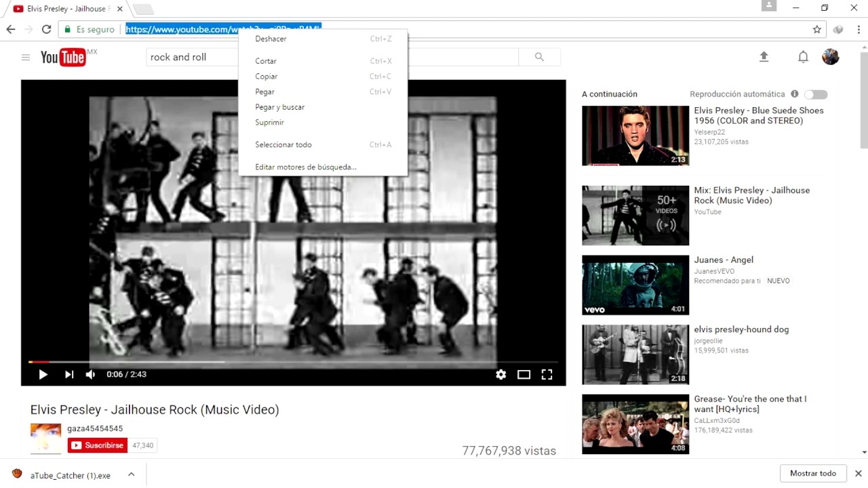The width and height of the screenshot is (868, 488).
Task: Click the hound dog video thumbnail
Action: click(635, 354)
